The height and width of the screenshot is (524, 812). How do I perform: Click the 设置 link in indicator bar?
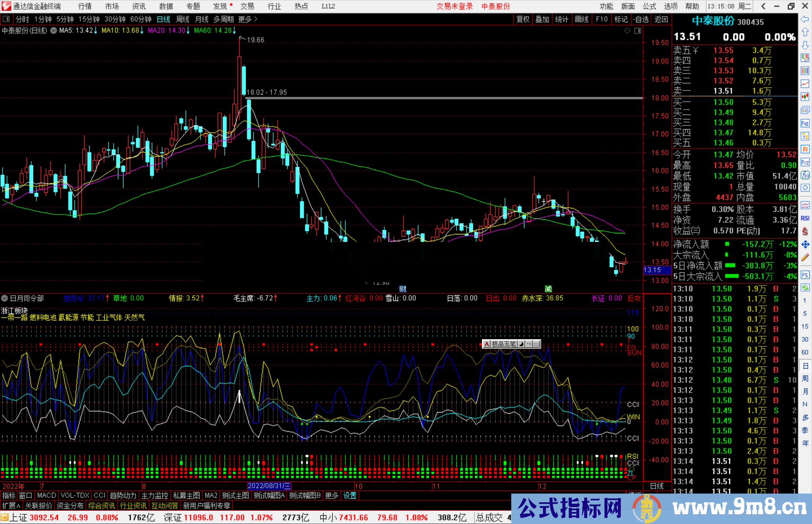tap(350, 495)
